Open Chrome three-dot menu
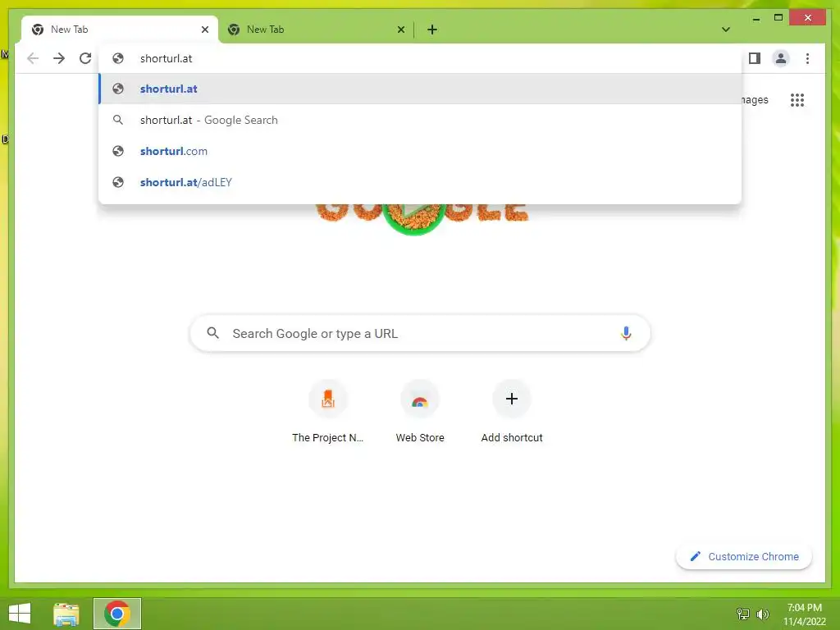 coord(807,58)
